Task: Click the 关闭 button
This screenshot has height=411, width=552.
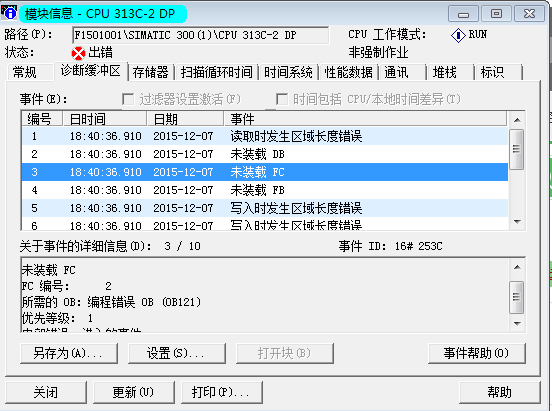Action: click(x=46, y=392)
